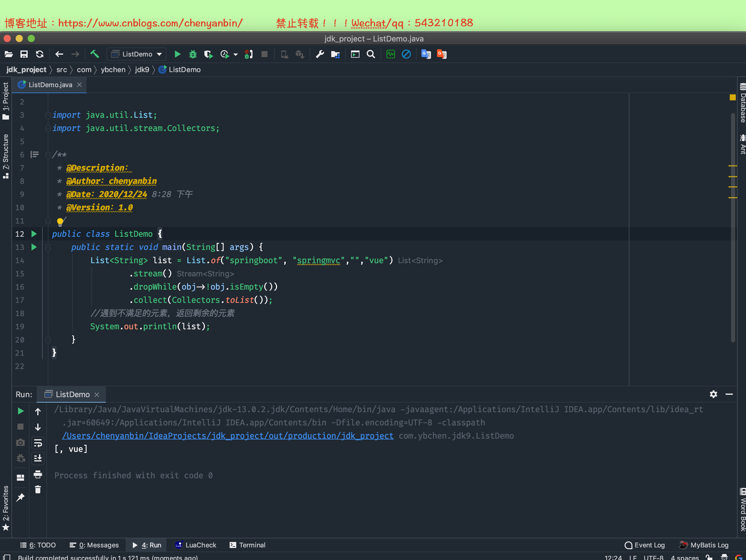Open Run panel settings gear
Viewport: 746px width, 560px height.
713,394
